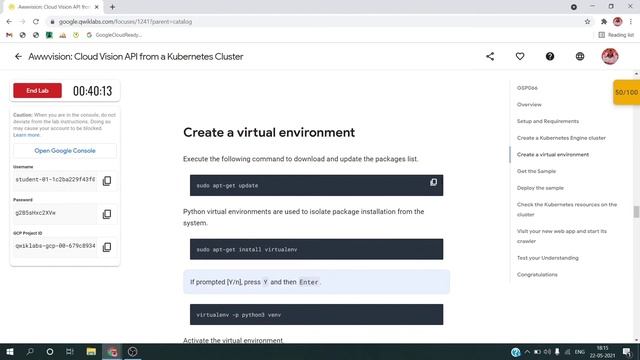Open Task View on taskbar
The width and height of the screenshot is (640, 360).
(x=70, y=351)
